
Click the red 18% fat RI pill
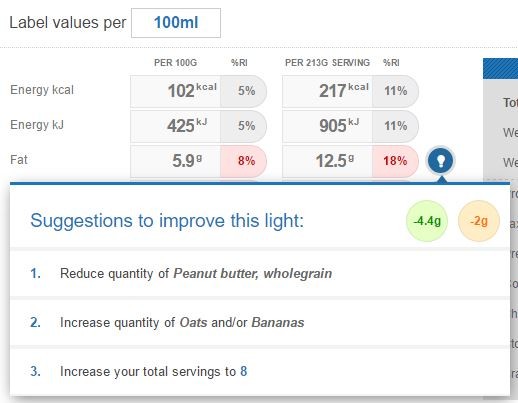click(x=395, y=161)
